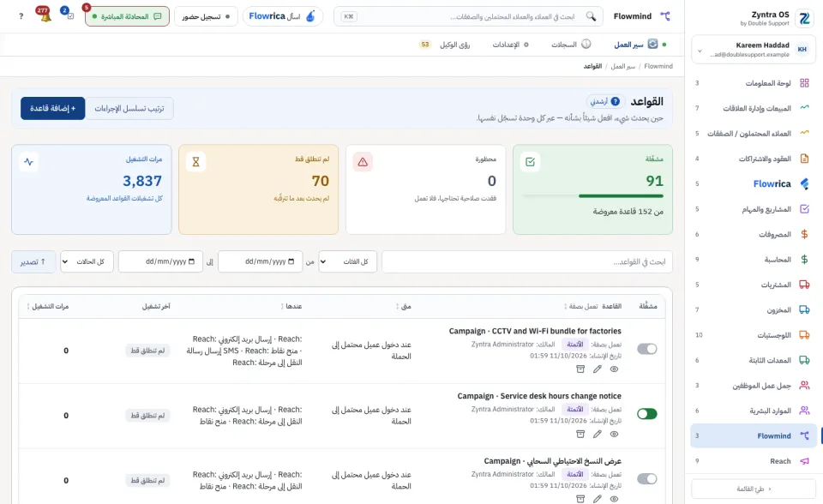Click the تسجيل حضور button

206,16
